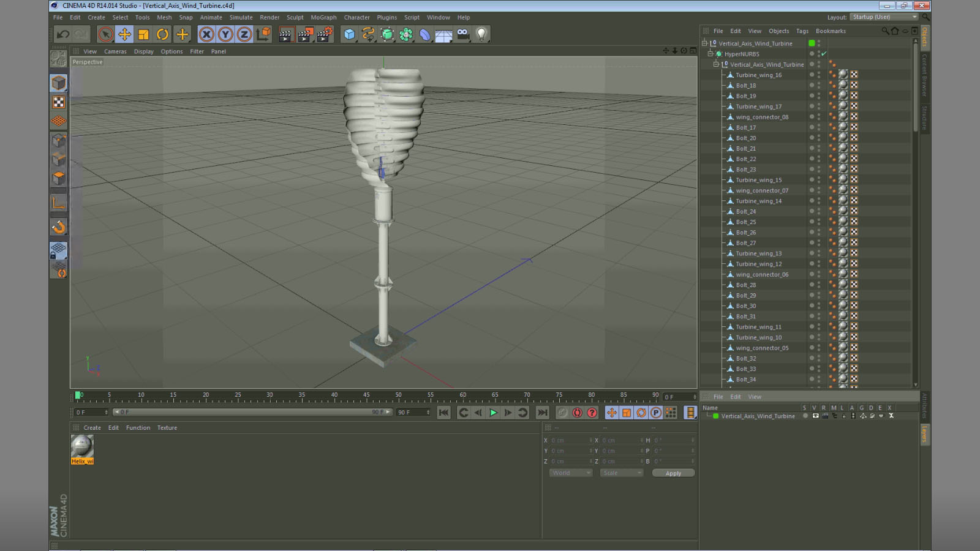Click the timeline range slider bar
980x551 pixels.
coord(252,412)
